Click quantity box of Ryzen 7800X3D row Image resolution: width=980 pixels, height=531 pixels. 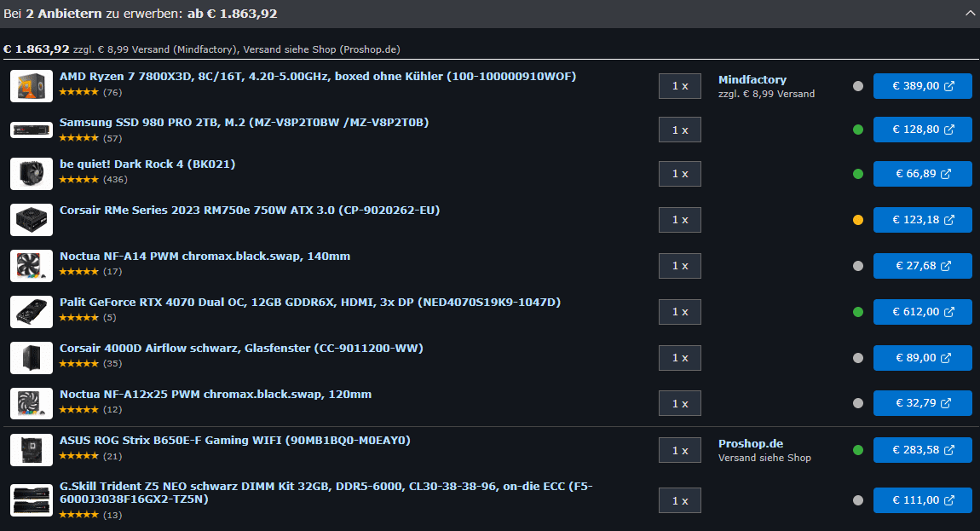680,86
